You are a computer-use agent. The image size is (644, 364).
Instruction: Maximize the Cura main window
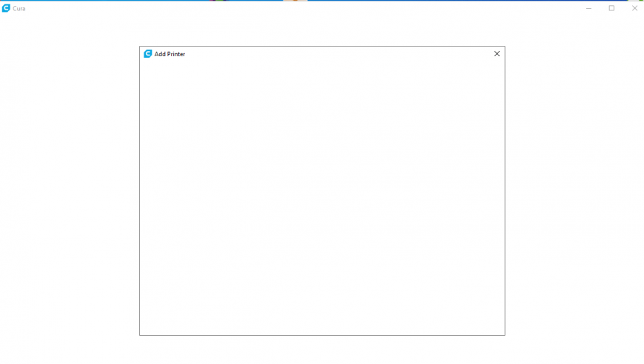point(611,8)
